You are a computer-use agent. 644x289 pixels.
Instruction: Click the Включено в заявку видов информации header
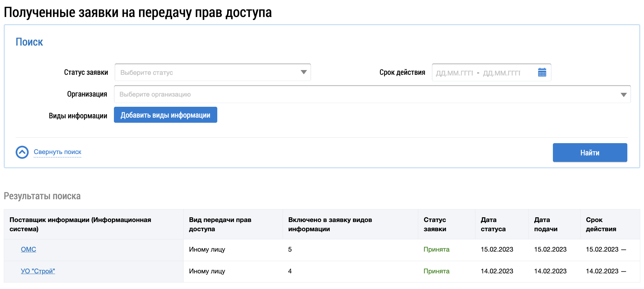(x=330, y=224)
